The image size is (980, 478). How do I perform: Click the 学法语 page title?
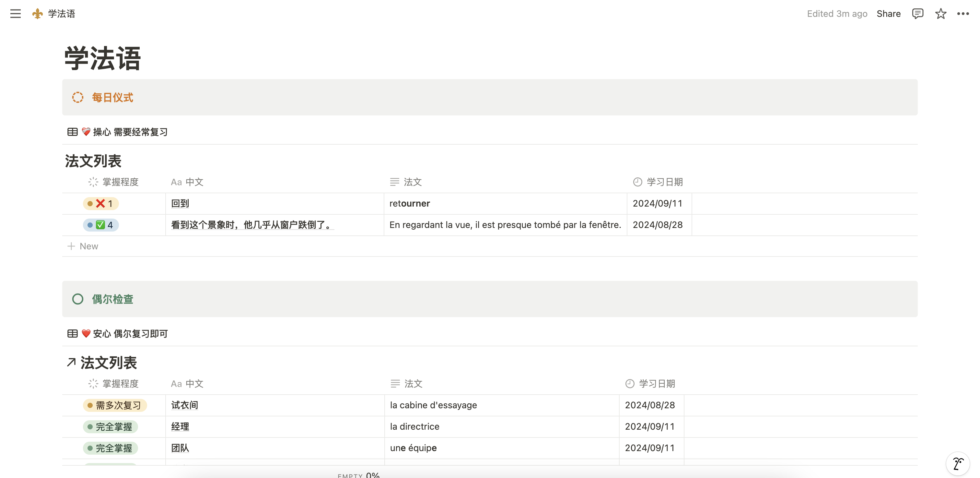click(103, 58)
